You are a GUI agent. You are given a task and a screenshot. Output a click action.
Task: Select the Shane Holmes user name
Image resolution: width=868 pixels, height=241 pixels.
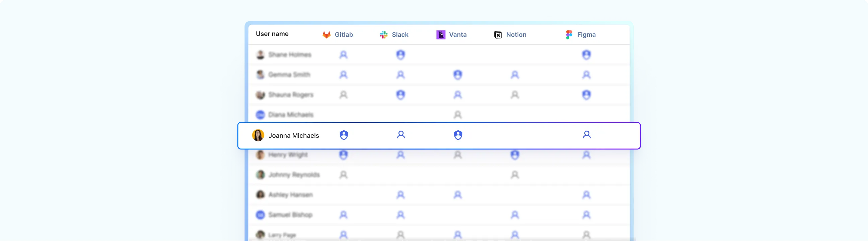pyautogui.click(x=290, y=55)
